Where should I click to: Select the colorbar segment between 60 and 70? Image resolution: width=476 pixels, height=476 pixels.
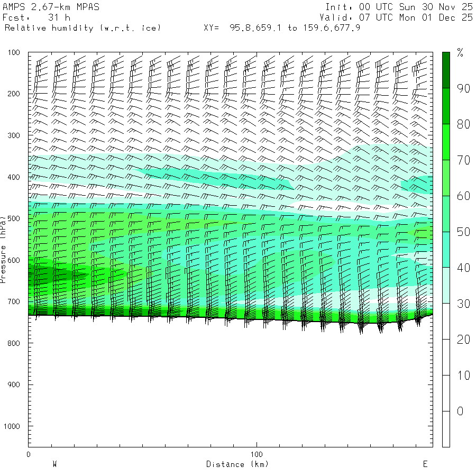(x=446, y=178)
